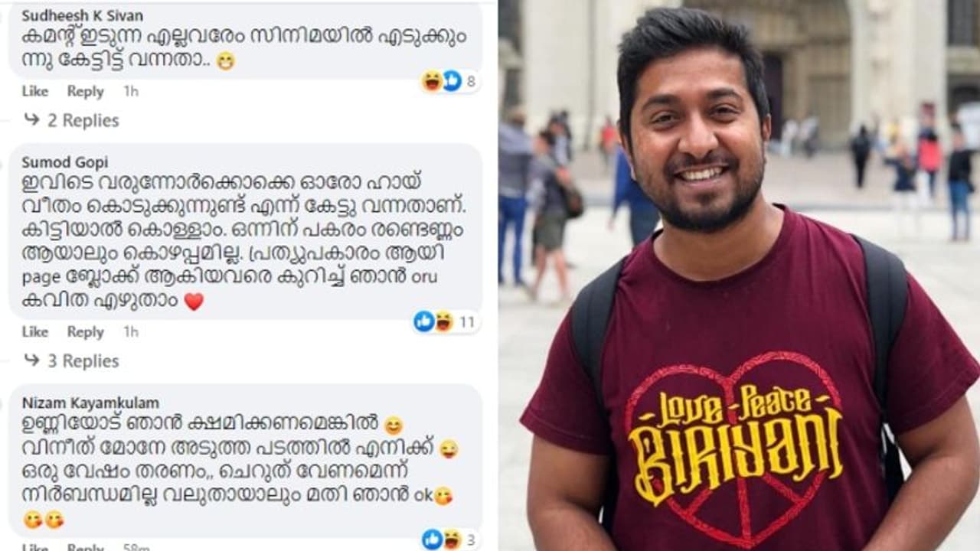Open the 1h timestamp on Sumod's comment
Screen dimensions: 980x551
pos(131,331)
